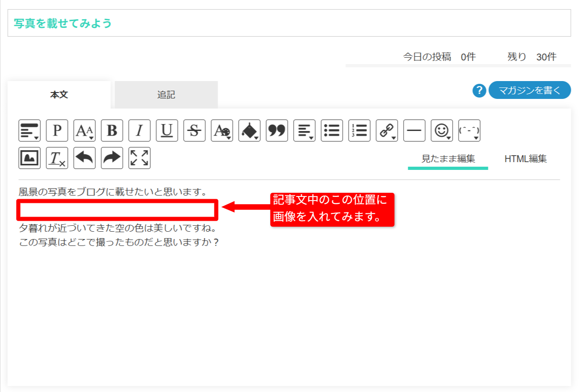This screenshot has width=580, height=392.
Task: Apply bold formatting with the B icon
Action: click(112, 131)
